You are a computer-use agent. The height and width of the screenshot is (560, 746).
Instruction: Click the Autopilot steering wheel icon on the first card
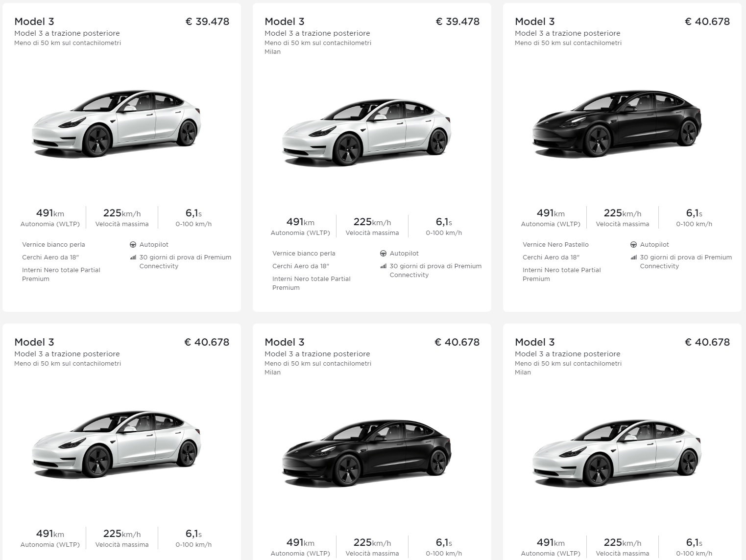[x=133, y=244]
